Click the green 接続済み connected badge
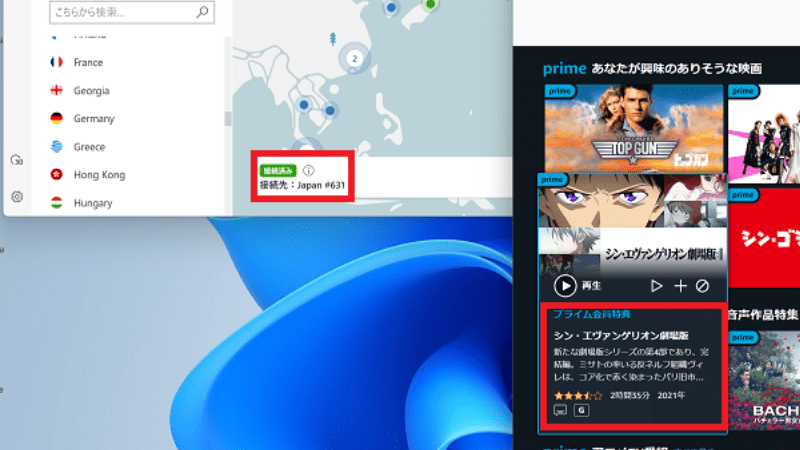Image resolution: width=800 pixels, height=450 pixels. pyautogui.click(x=278, y=170)
